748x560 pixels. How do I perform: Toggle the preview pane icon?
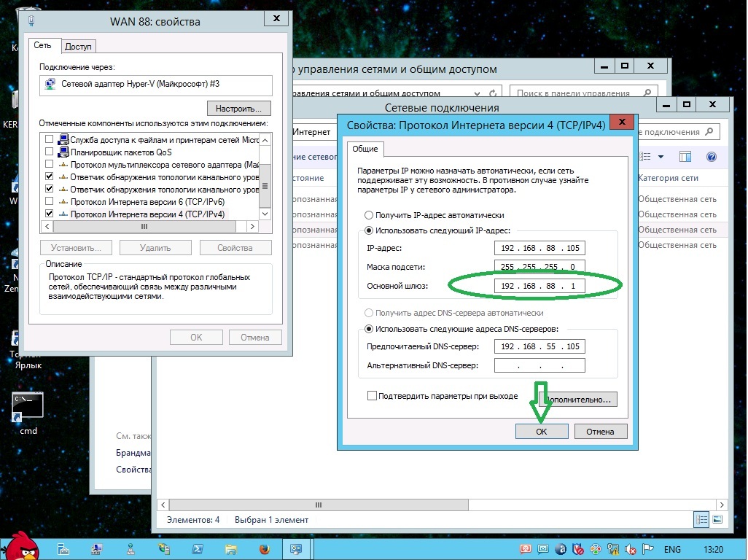pyautogui.click(x=685, y=157)
